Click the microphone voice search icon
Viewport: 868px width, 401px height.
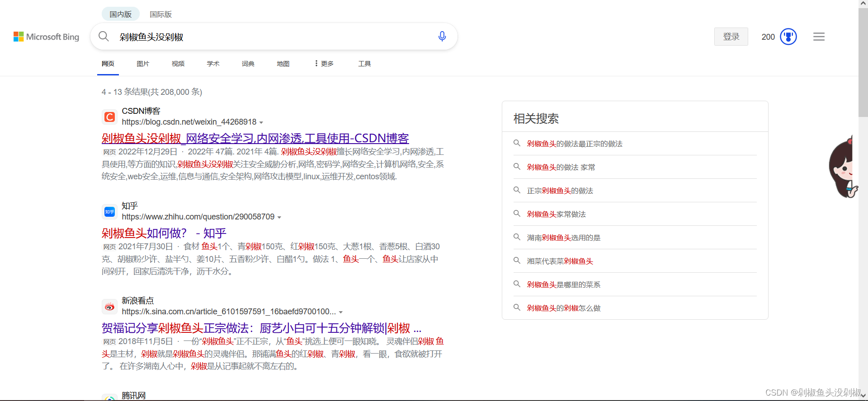point(442,36)
